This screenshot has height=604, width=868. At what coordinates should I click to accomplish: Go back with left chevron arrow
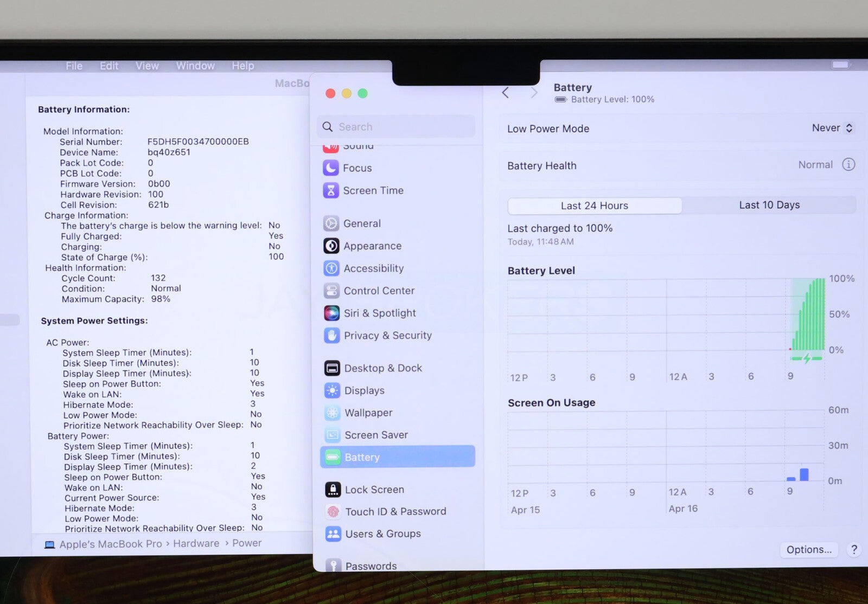(506, 93)
